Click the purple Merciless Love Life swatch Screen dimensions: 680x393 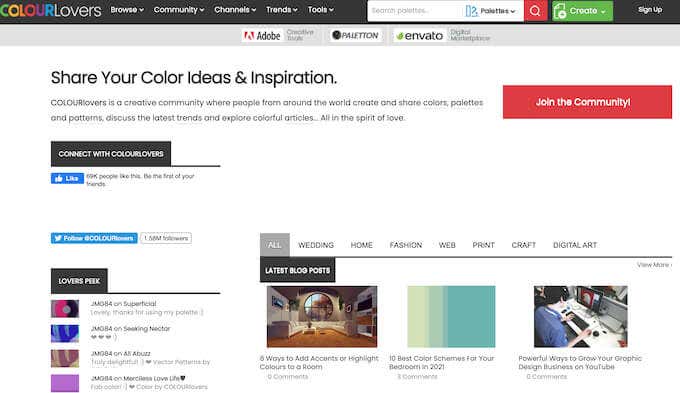(65, 383)
